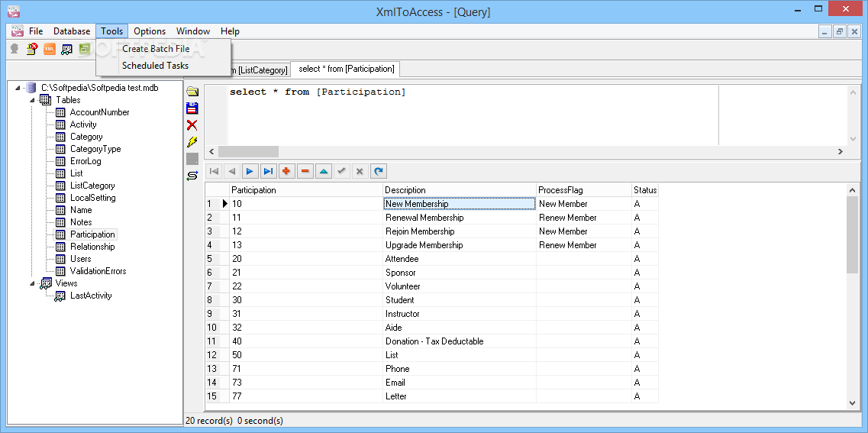The width and height of the screenshot is (868, 433).
Task: Delete the query using the red X icon
Action: pos(192,125)
